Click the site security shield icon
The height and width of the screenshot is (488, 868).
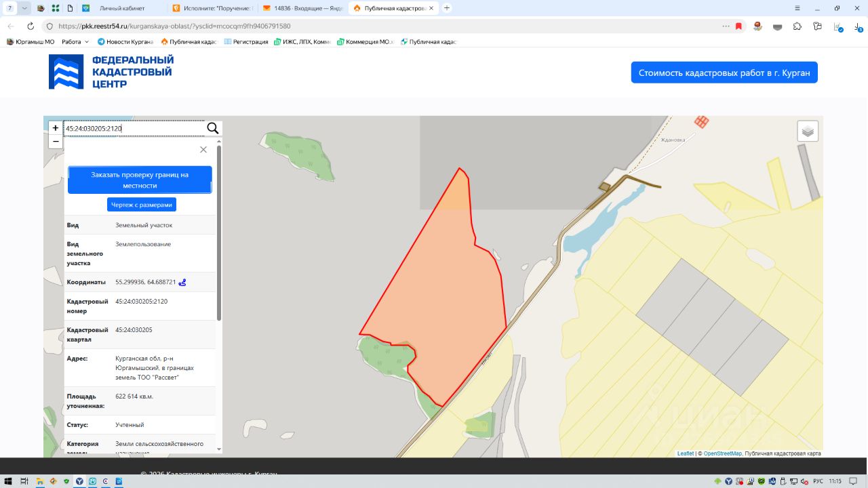click(49, 26)
